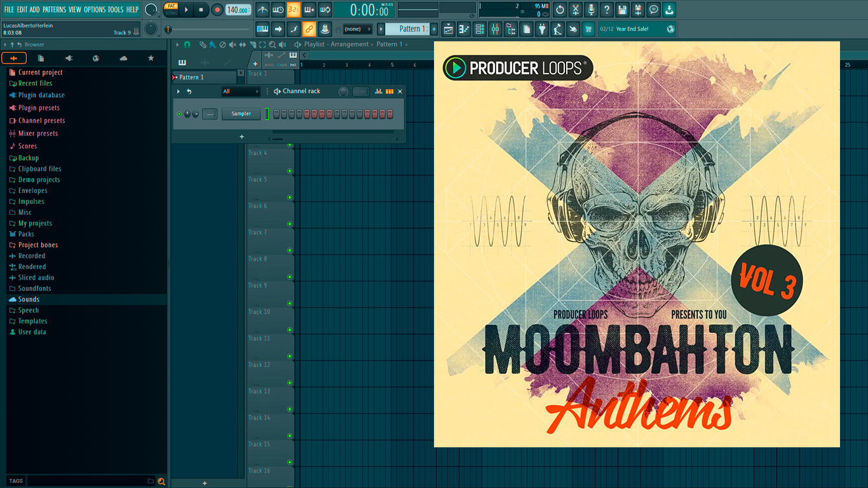Expand the Templates folder
Screen dimensions: 868x488
tap(32, 321)
